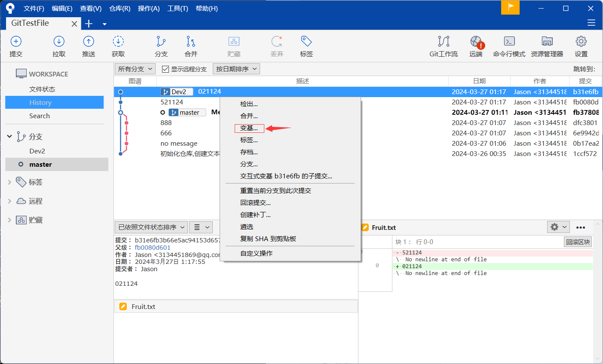Viewport: 603px width, 364px height.
Task: Choose 检出... in context menu
Action: 249,104
